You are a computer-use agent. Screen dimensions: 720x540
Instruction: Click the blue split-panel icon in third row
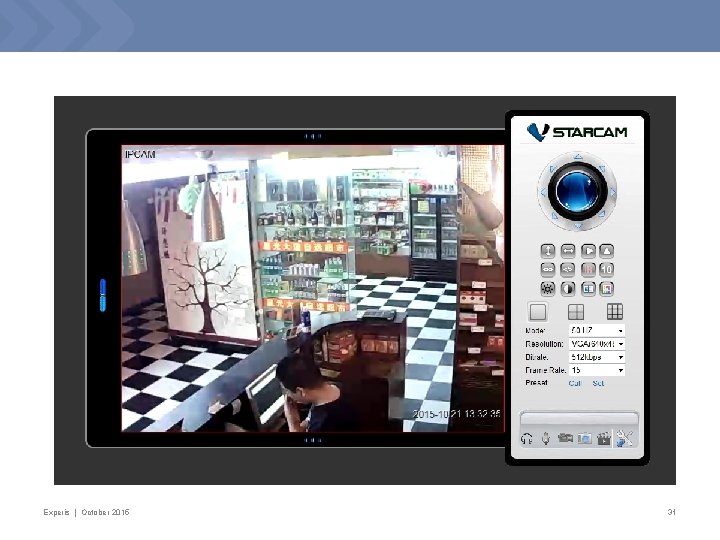pos(588,288)
